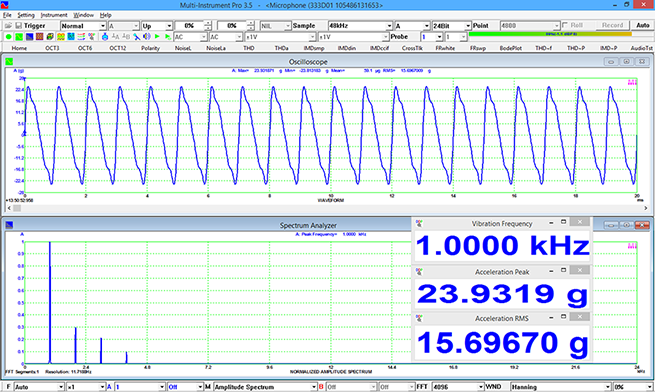Open the 48kHz sampling rate dropdown
The image size is (655, 392).
pos(360,26)
